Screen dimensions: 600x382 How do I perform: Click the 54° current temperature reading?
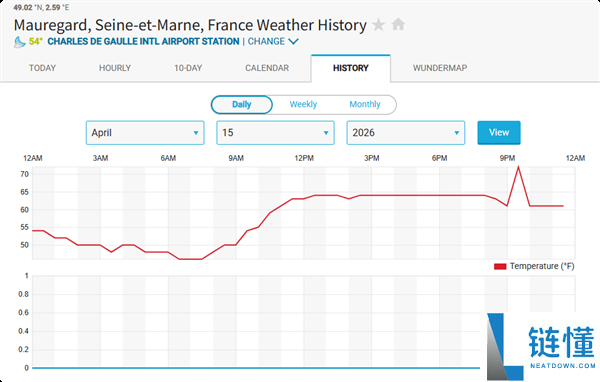[36, 41]
